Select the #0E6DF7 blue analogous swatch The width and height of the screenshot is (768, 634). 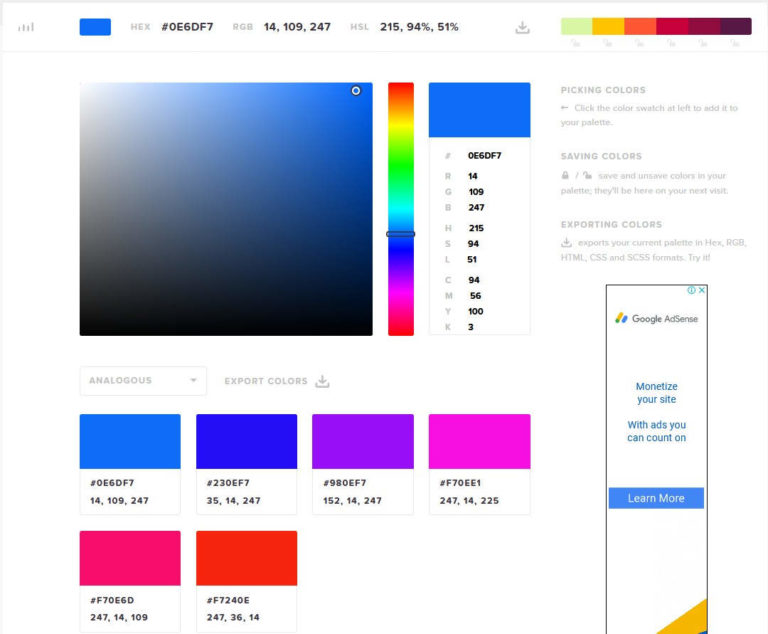click(x=130, y=441)
